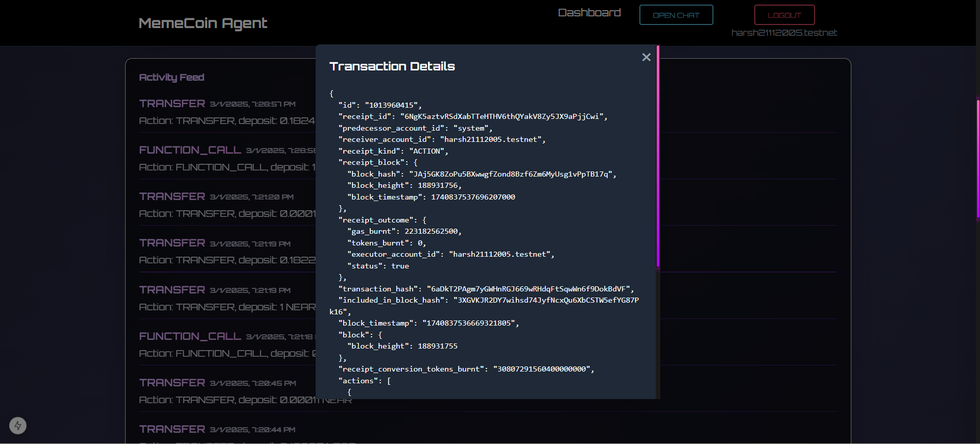This screenshot has height=444, width=980.
Task: Click the "receipt_outcome": { line
Action: [383, 220]
